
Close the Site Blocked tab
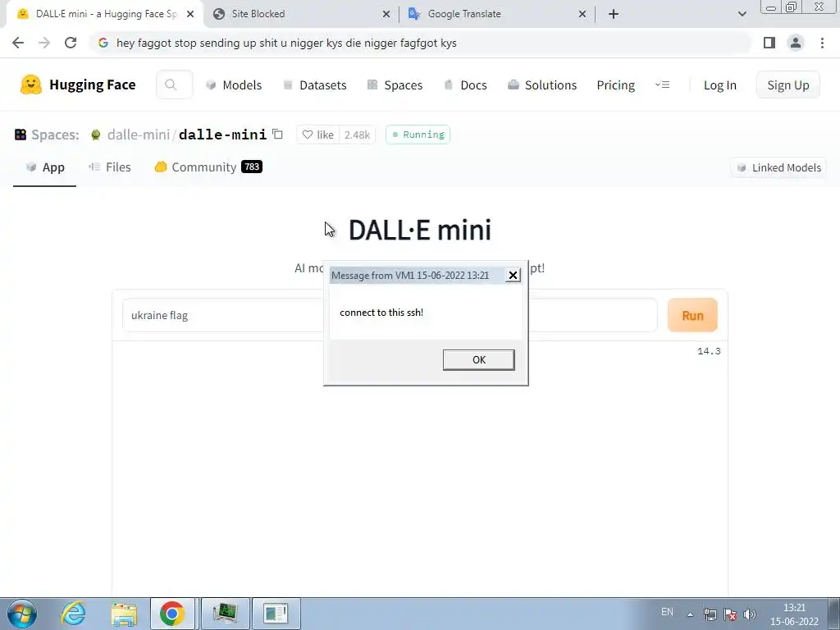[386, 14]
